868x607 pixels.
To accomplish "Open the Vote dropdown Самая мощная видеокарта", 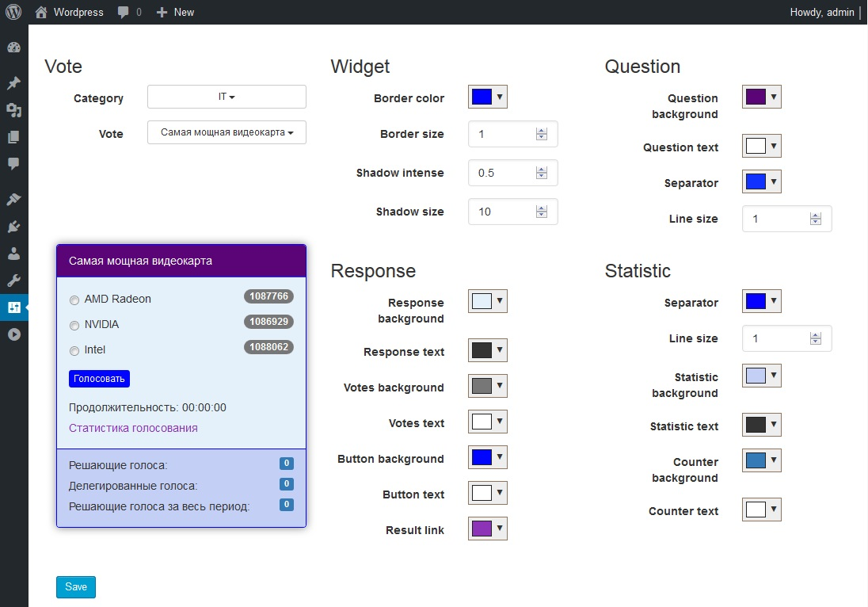I will click(227, 132).
